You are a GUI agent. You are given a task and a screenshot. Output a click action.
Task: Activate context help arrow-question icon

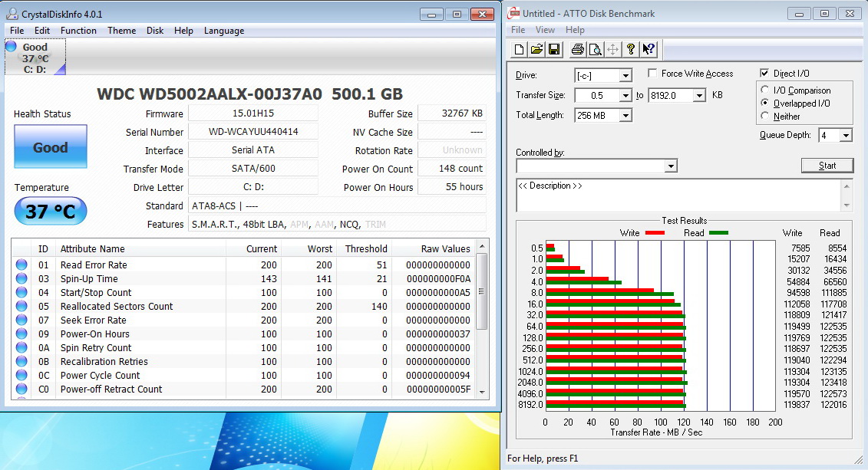[x=649, y=50]
